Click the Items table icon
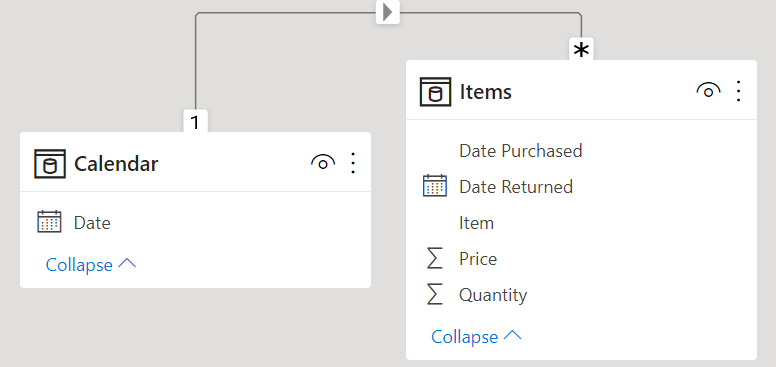 click(436, 92)
